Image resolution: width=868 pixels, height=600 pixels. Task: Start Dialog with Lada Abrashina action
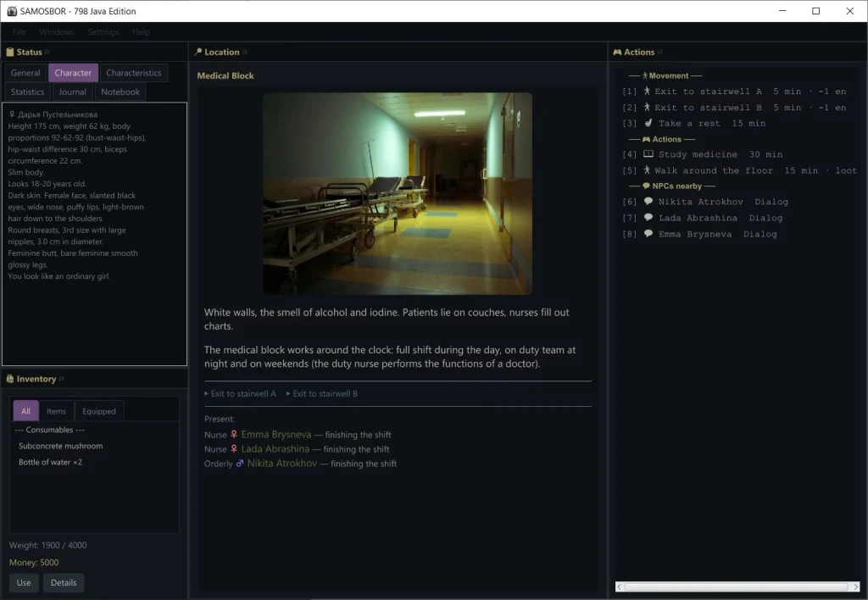tap(703, 218)
